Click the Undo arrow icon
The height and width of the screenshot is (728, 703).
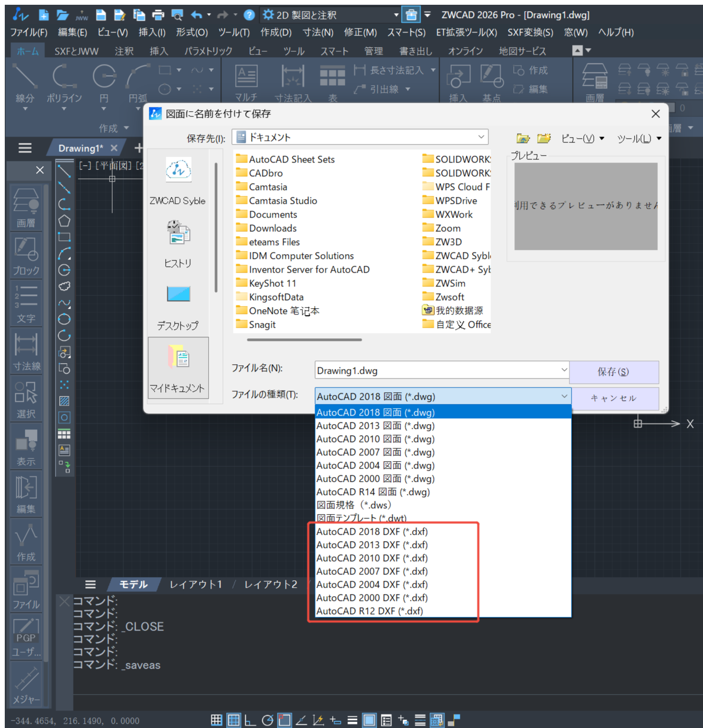pyautogui.click(x=196, y=15)
